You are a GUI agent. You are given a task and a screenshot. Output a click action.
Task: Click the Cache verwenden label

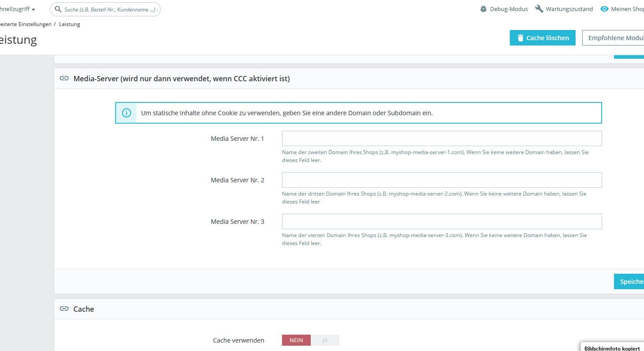[x=238, y=340]
